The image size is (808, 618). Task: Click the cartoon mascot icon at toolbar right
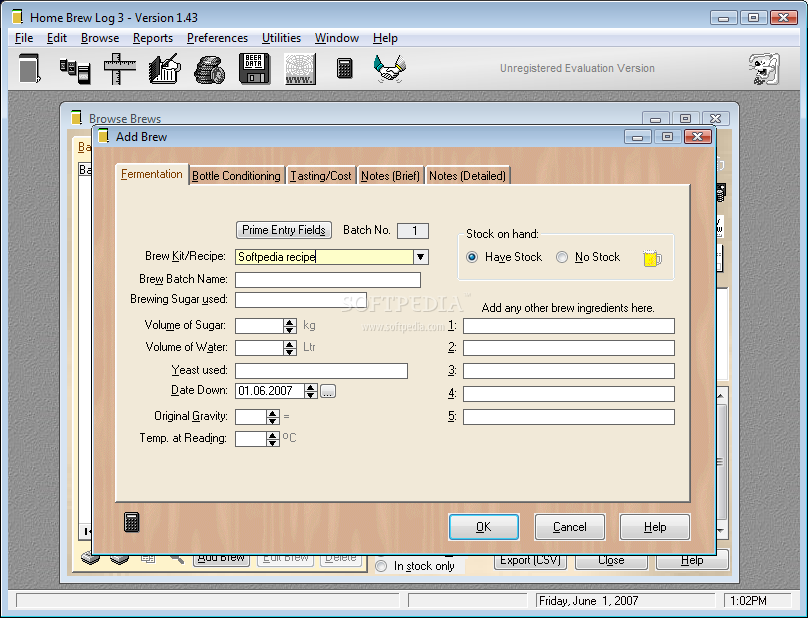[764, 69]
